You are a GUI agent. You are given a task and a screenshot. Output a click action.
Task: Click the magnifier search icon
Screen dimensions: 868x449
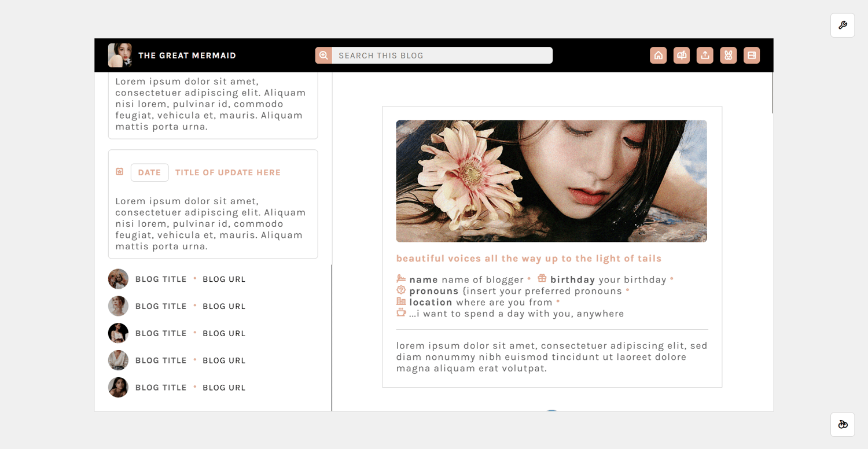[323, 56]
